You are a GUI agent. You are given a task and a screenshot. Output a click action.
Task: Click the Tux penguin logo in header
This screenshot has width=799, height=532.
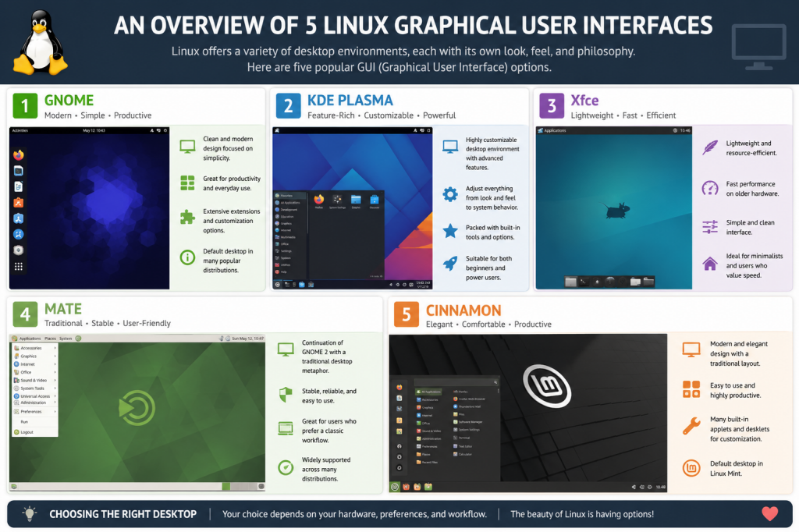click(41, 42)
